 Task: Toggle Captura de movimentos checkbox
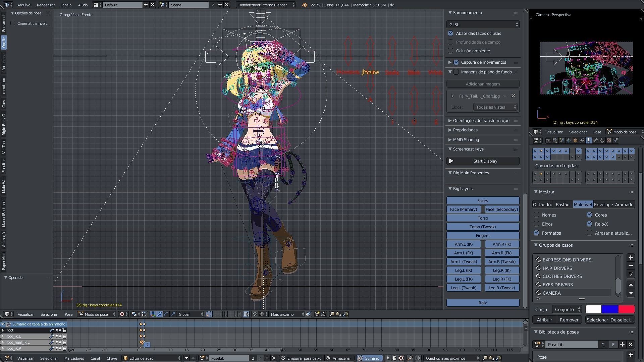click(456, 62)
